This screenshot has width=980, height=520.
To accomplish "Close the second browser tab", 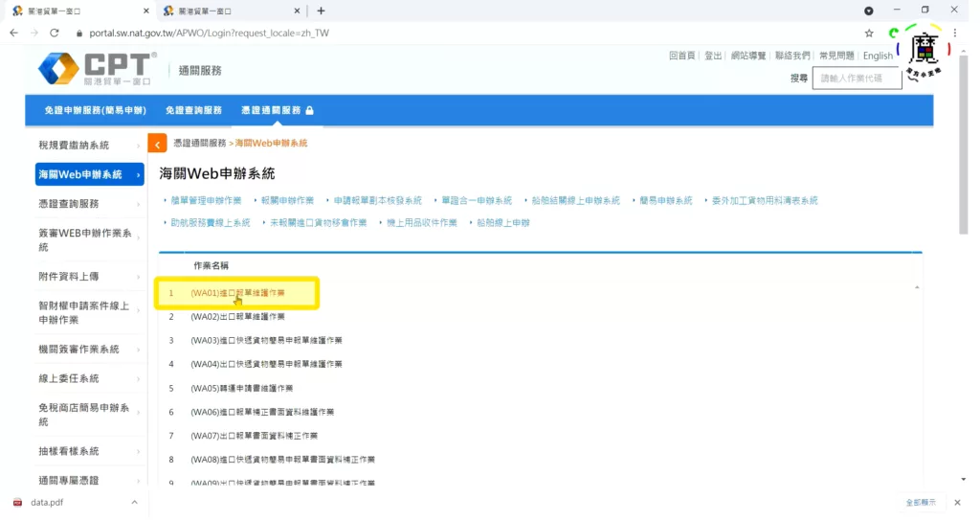I will (297, 11).
